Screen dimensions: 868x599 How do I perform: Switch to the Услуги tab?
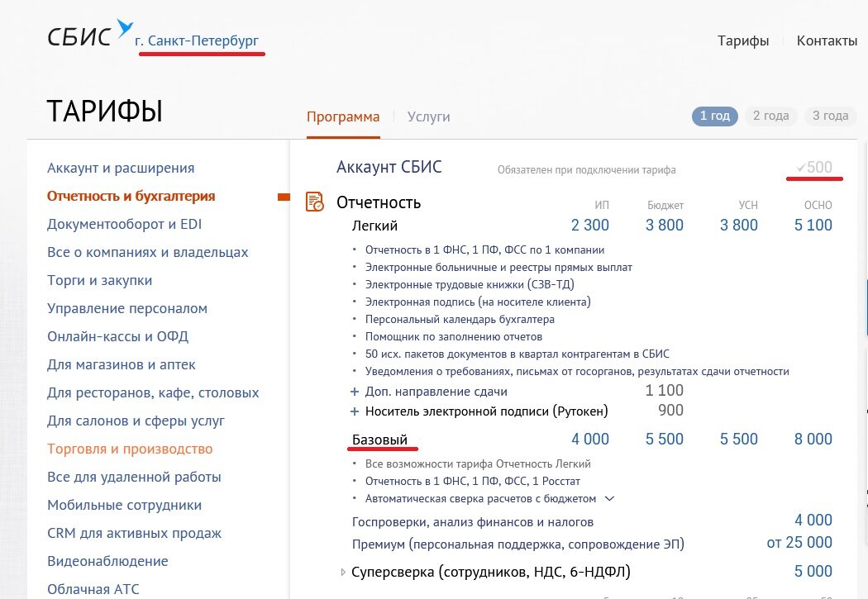[428, 116]
